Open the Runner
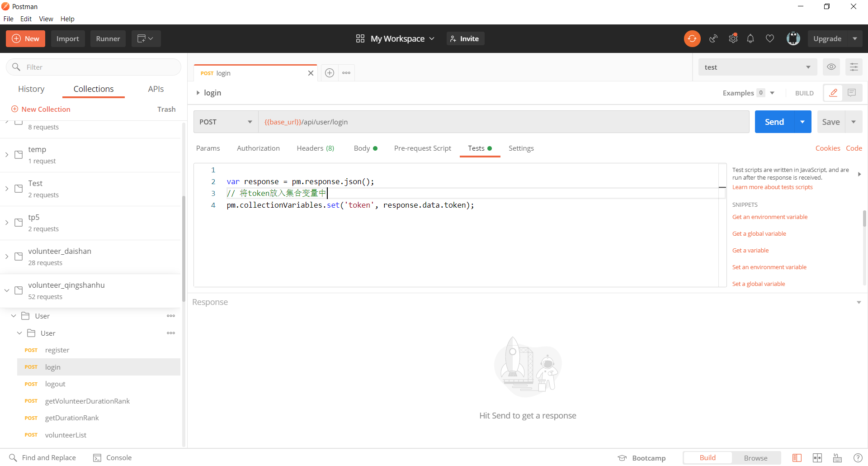The image size is (868, 466). click(108, 38)
